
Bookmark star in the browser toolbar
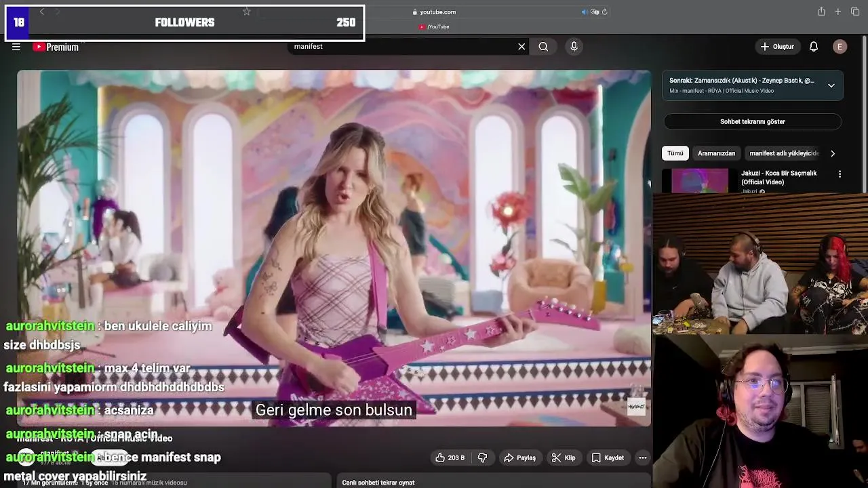247,12
